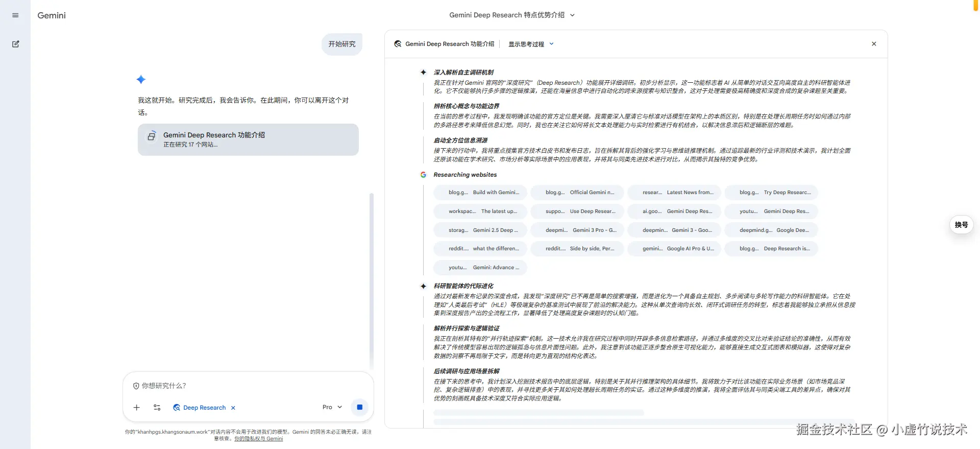
Task: Open the ai.google Gemini Deep Res chip
Action: pyautogui.click(x=674, y=211)
